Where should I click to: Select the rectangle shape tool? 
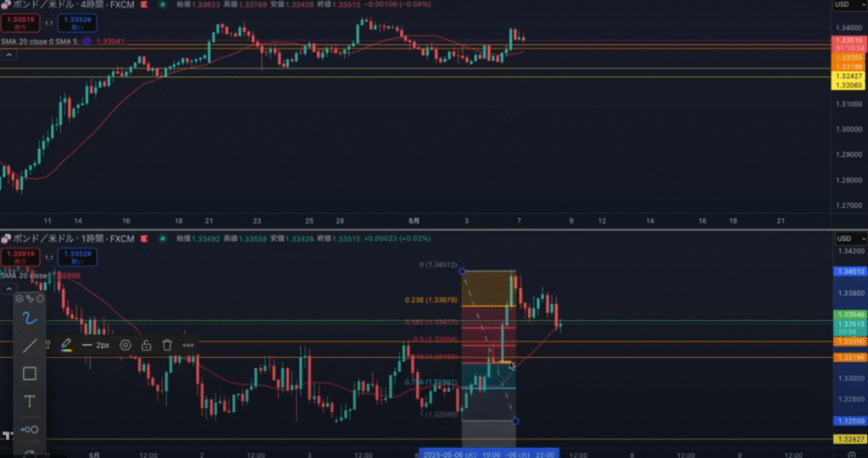(29, 373)
